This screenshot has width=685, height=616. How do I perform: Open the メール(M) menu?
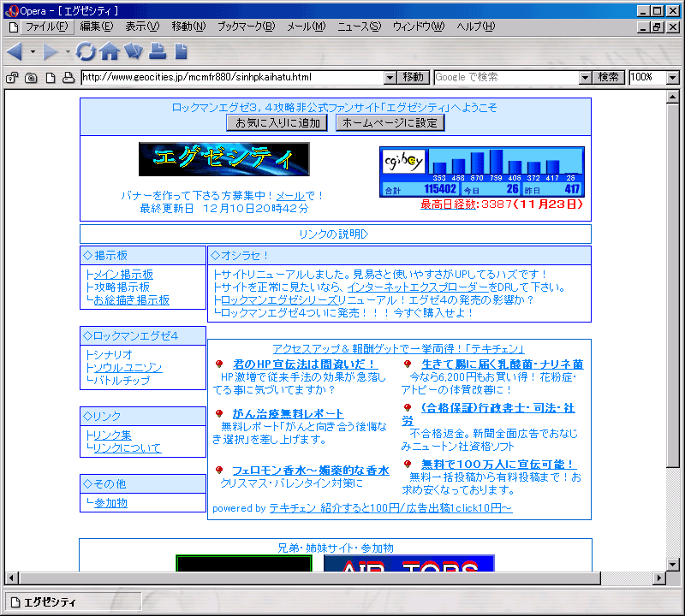point(307,27)
